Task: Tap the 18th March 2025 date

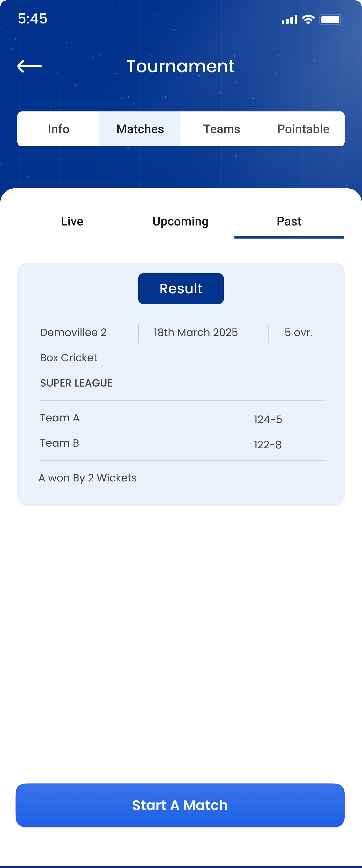Action: tap(196, 333)
